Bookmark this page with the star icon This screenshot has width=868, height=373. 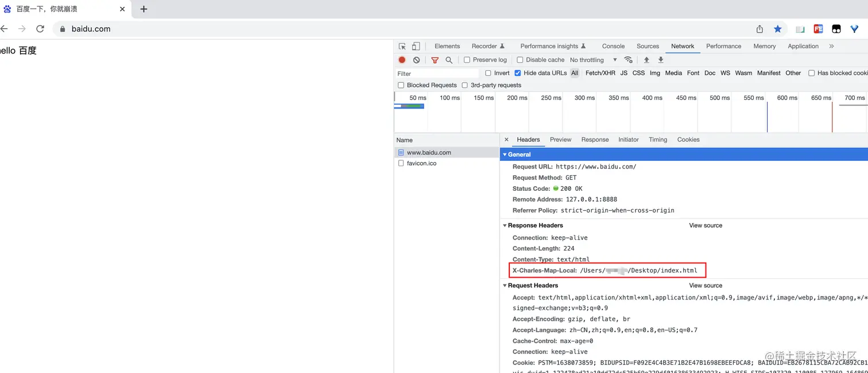[778, 29]
